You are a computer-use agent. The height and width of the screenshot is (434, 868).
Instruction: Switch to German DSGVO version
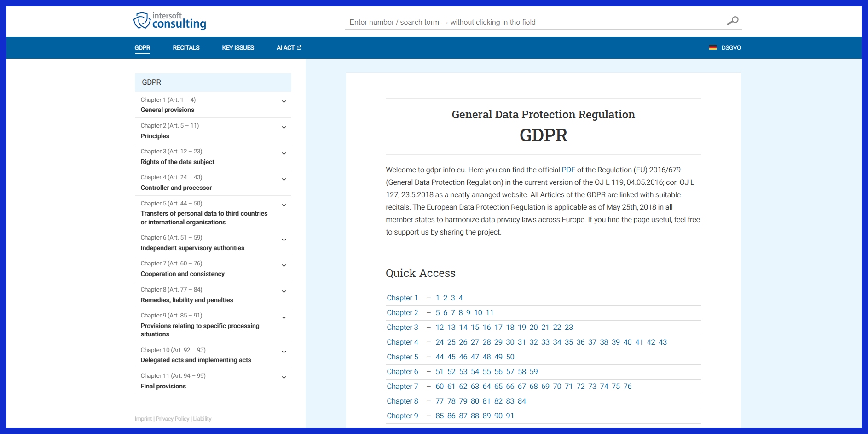click(731, 47)
